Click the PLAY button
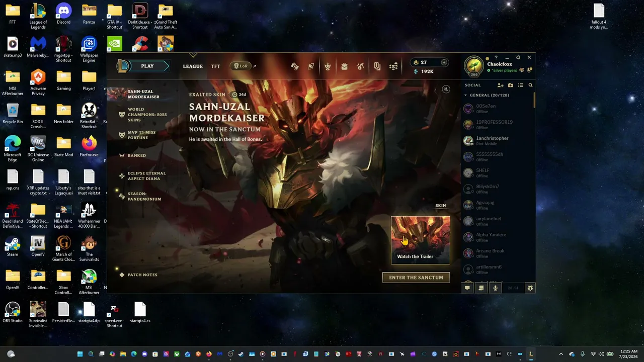644x362 pixels. 147,66
